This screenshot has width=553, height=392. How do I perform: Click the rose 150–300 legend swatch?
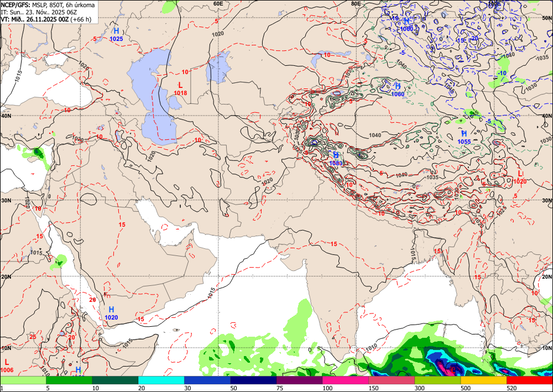pos(392,380)
